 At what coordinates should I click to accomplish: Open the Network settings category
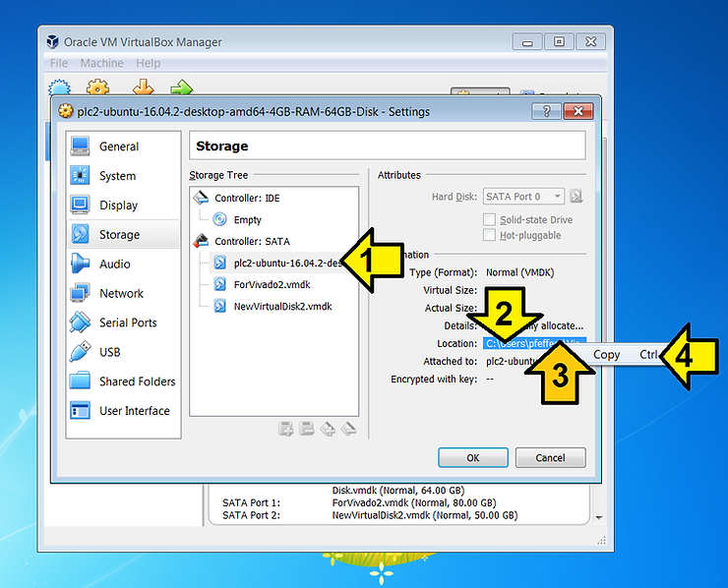(121, 294)
